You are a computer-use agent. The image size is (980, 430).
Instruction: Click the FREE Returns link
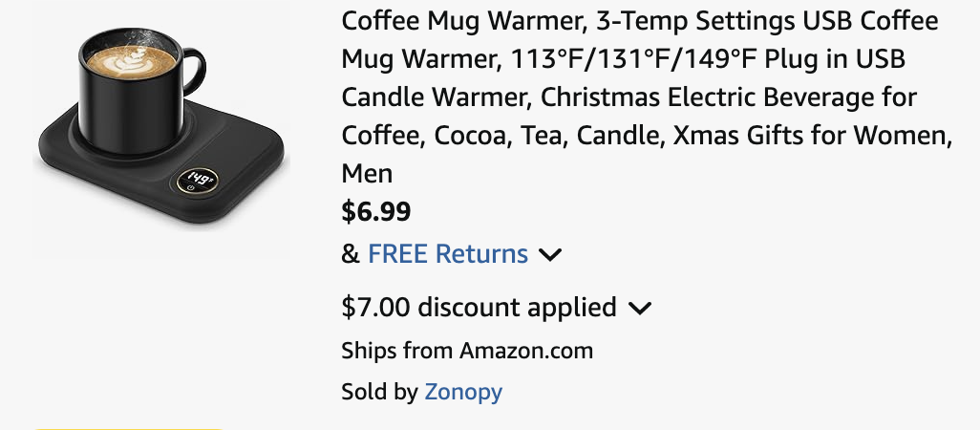coord(447,254)
